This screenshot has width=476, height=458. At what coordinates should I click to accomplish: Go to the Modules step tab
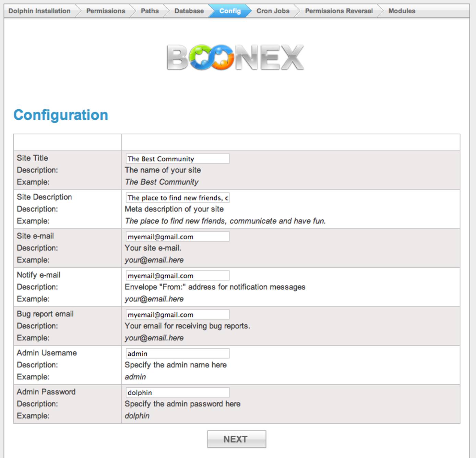point(402,11)
